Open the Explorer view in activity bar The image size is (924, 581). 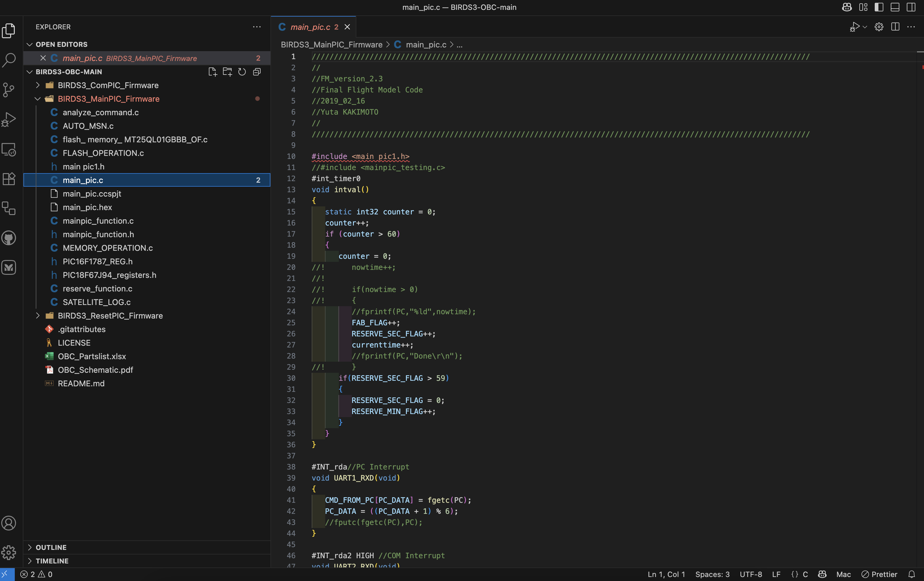point(9,30)
